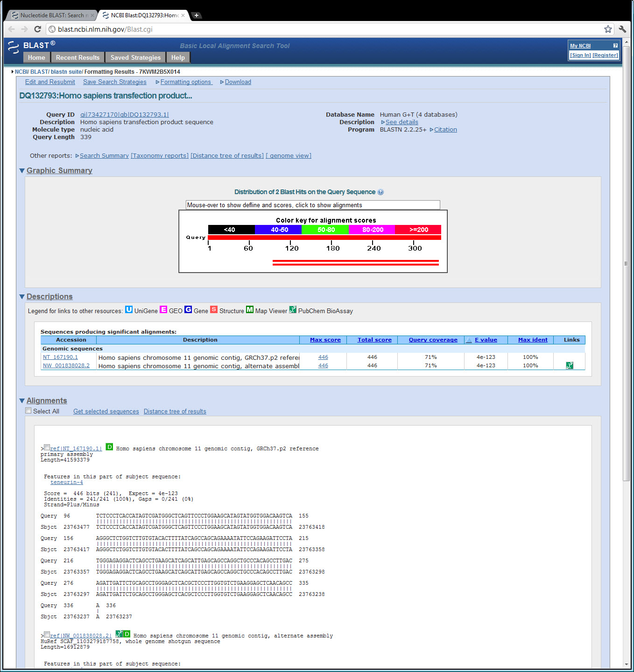The width and height of the screenshot is (634, 672).
Task: Click the Map Viewer 'M' legend icon
Action: click(250, 310)
